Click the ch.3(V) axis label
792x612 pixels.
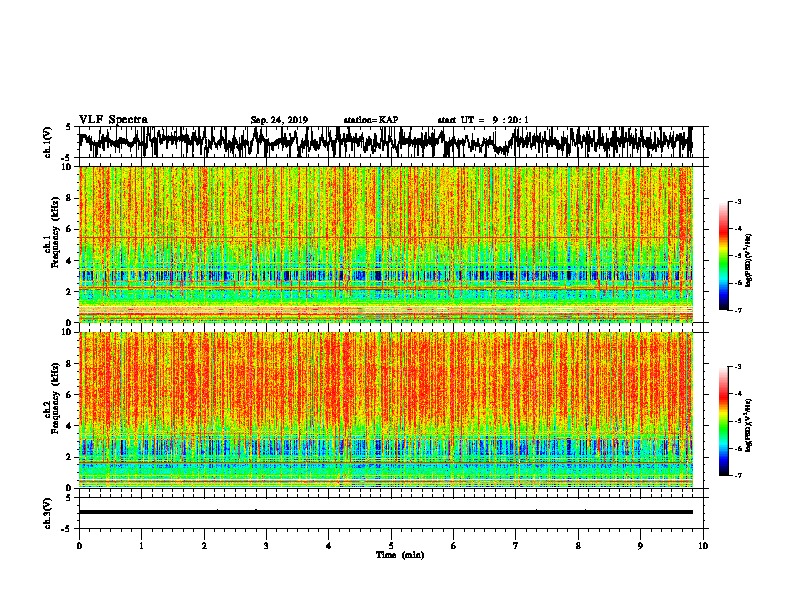pos(48,513)
